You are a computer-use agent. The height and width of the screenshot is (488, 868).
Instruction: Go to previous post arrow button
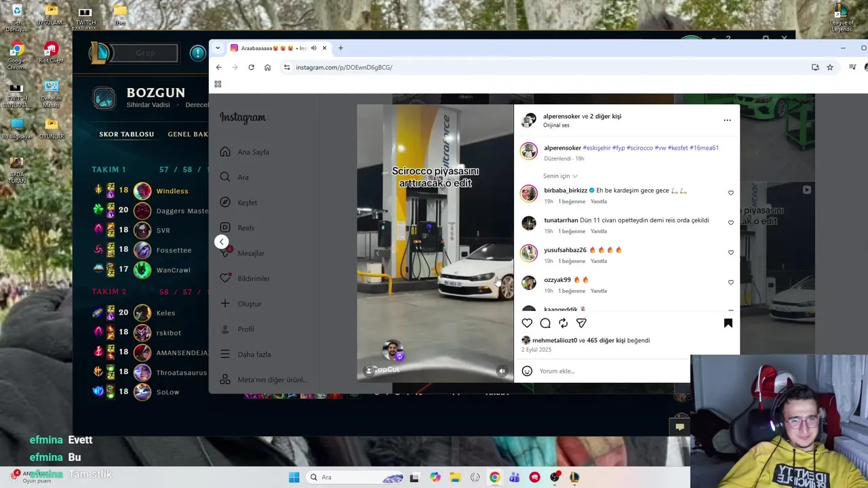click(x=221, y=242)
